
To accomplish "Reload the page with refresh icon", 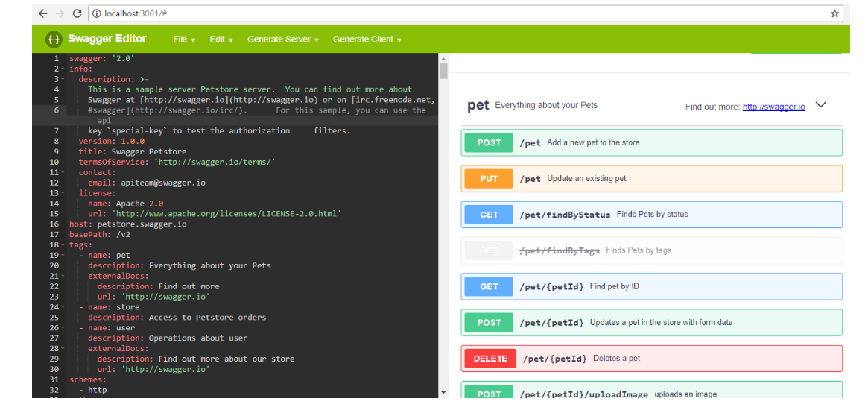I will [x=77, y=13].
